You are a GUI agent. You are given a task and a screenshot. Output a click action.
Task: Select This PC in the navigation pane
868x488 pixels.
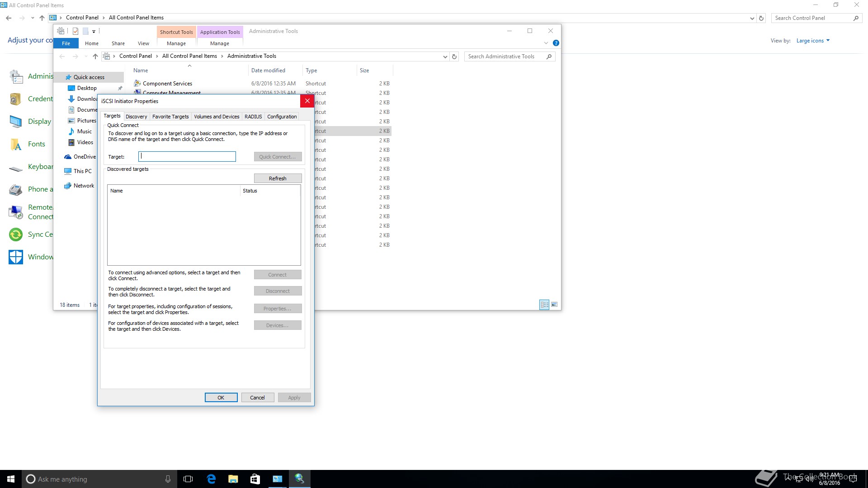coord(82,171)
